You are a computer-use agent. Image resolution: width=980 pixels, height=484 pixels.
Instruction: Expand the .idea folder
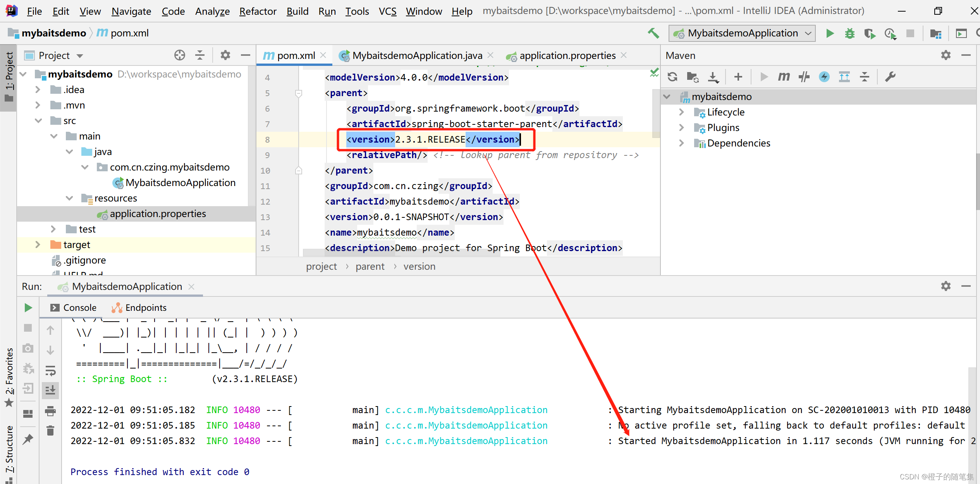tap(38, 90)
